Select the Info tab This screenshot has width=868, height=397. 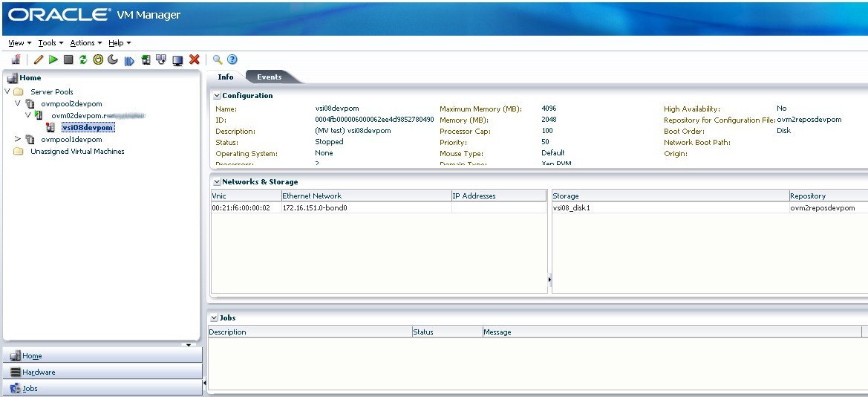[226, 77]
